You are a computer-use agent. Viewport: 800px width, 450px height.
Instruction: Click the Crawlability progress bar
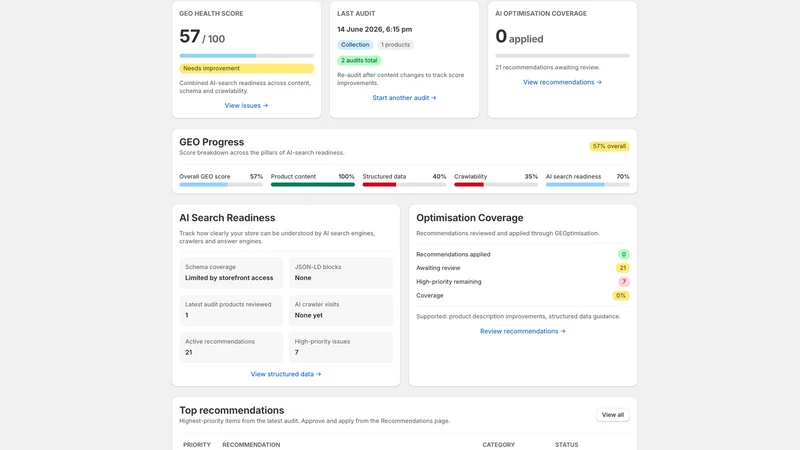[496, 185]
